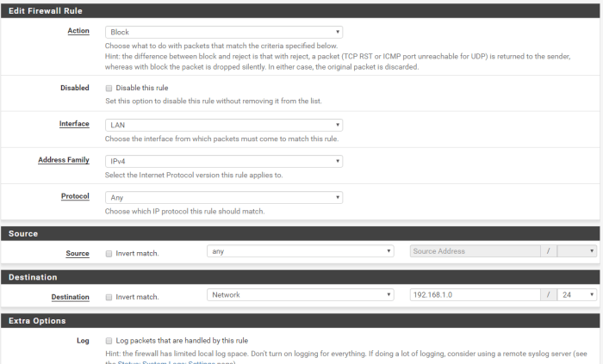
Task: Click the underlined Destination field label
Action: coord(70,296)
